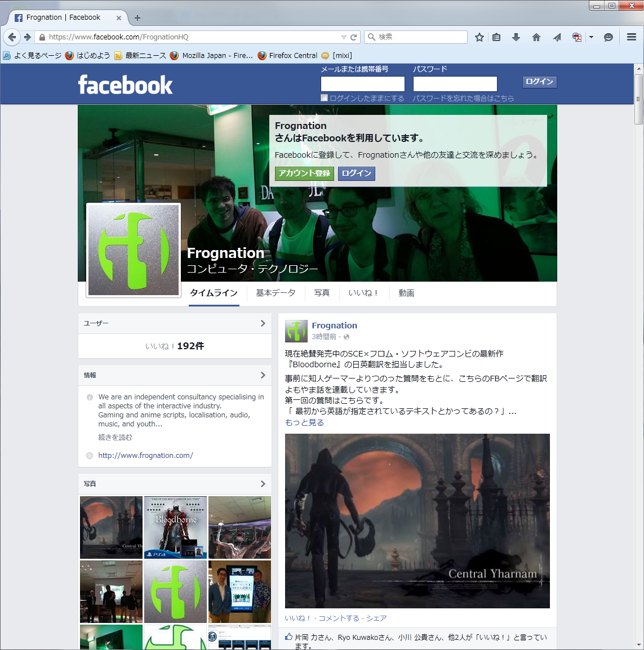Click the もっと見る link in the post
Image resolution: width=644 pixels, height=650 pixels.
pyautogui.click(x=304, y=422)
